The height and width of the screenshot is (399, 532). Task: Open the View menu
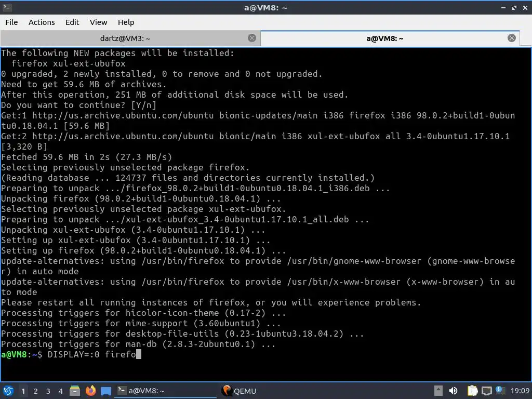point(98,22)
